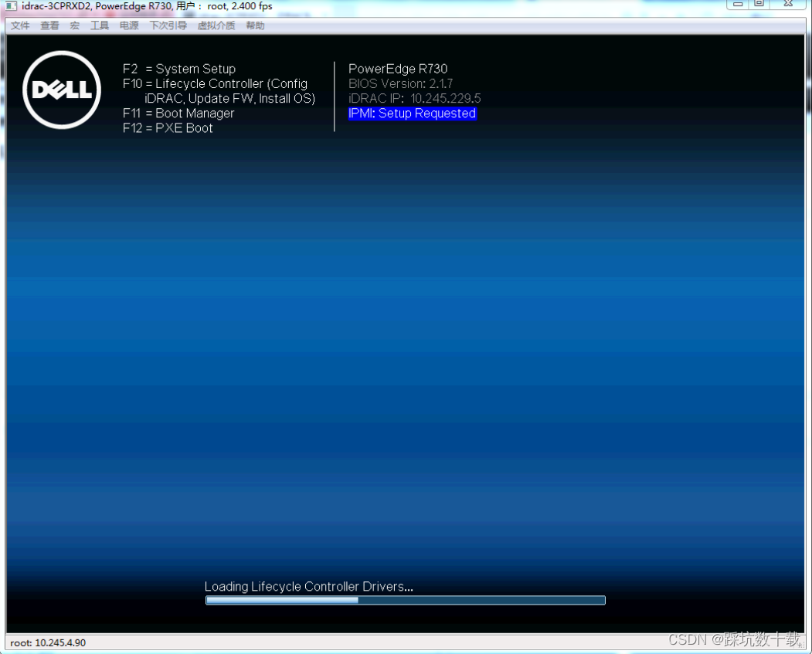Click the F12 = PXE Boot line

[x=168, y=128]
